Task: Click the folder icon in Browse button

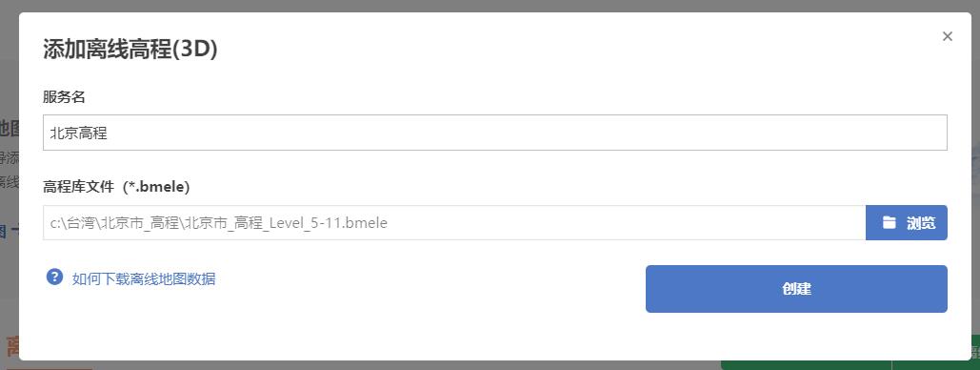Action: (889, 222)
